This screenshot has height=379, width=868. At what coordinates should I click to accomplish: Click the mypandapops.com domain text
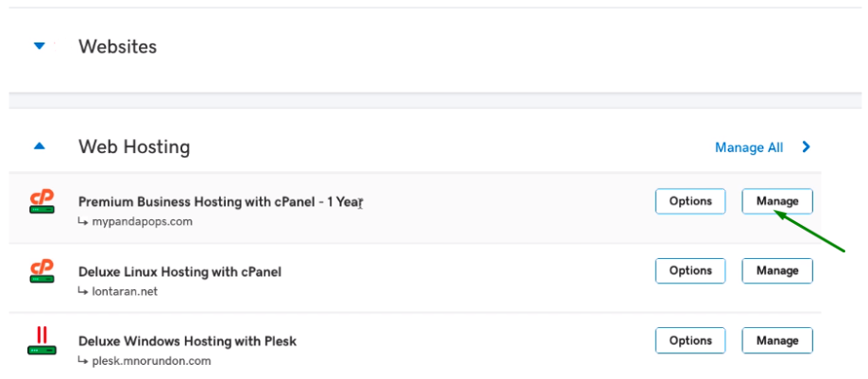pyautogui.click(x=143, y=222)
